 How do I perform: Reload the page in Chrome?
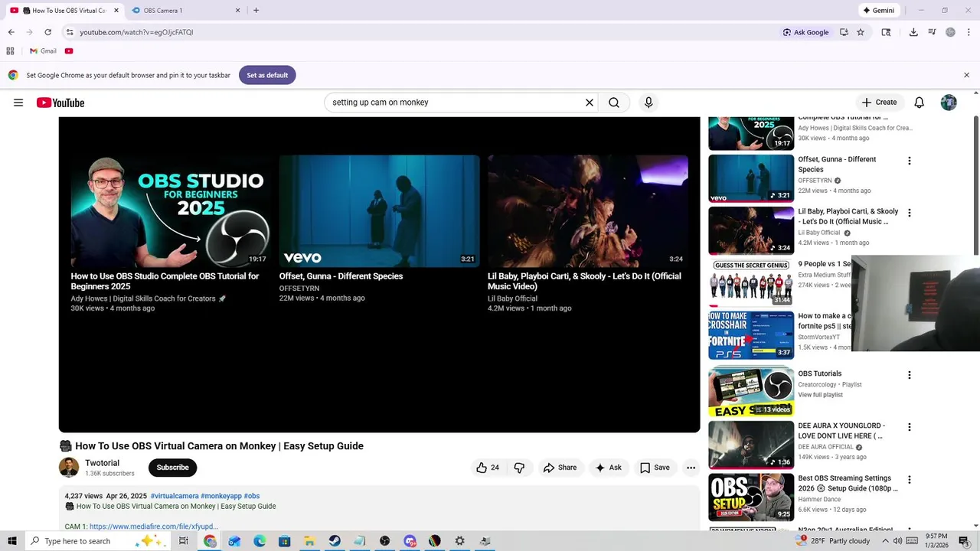(x=47, y=32)
